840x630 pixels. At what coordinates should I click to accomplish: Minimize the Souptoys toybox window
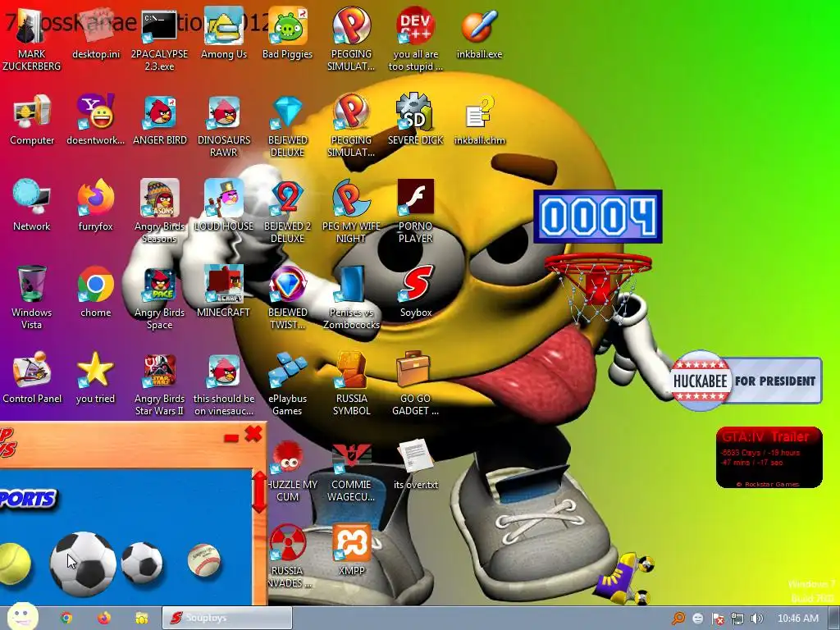(231, 438)
